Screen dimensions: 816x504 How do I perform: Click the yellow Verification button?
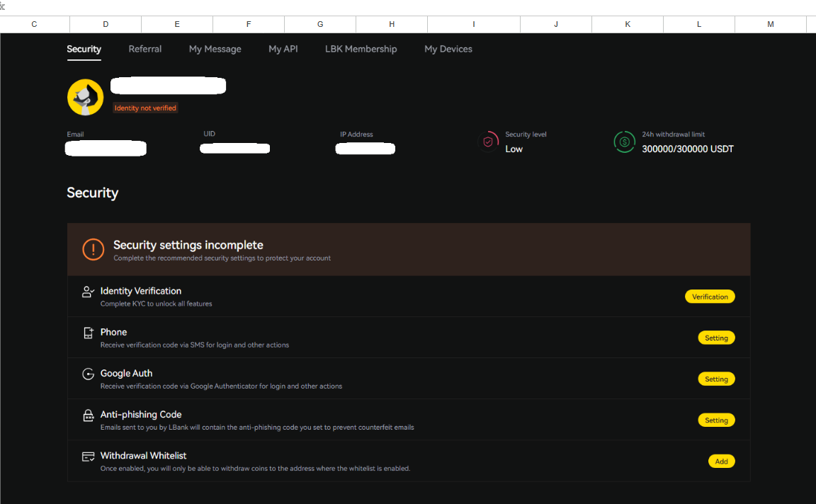(x=710, y=297)
